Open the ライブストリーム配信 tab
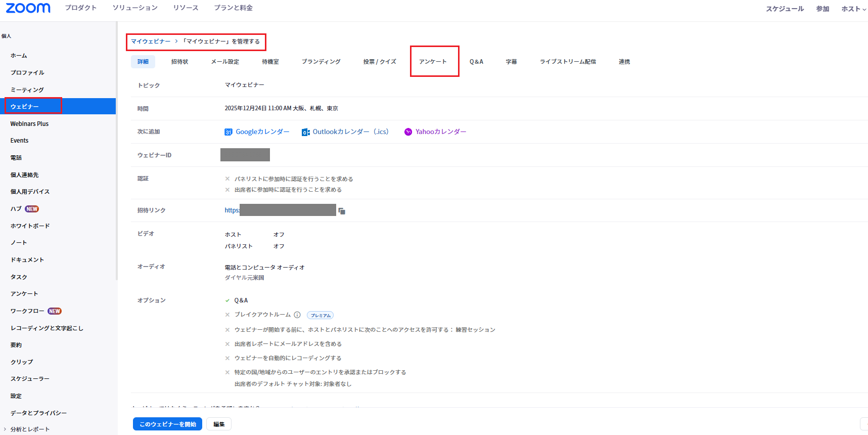868x435 pixels. pos(568,62)
